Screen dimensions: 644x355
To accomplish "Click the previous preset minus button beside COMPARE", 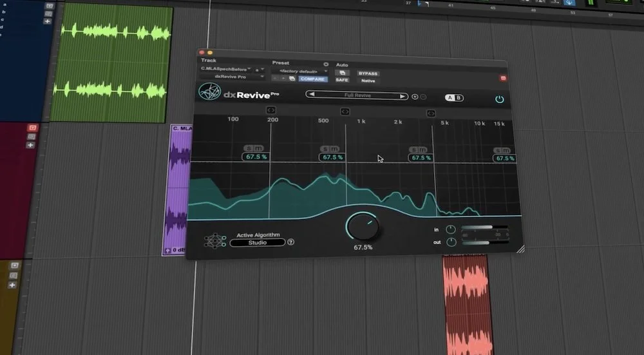I will [x=276, y=78].
